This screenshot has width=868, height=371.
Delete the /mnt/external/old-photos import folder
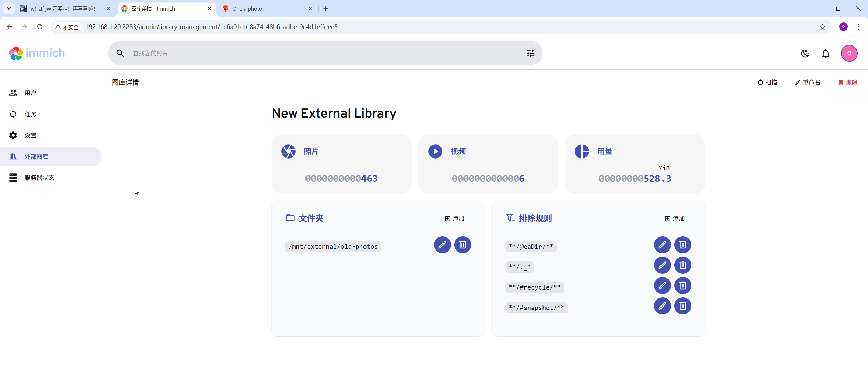pyautogui.click(x=462, y=245)
